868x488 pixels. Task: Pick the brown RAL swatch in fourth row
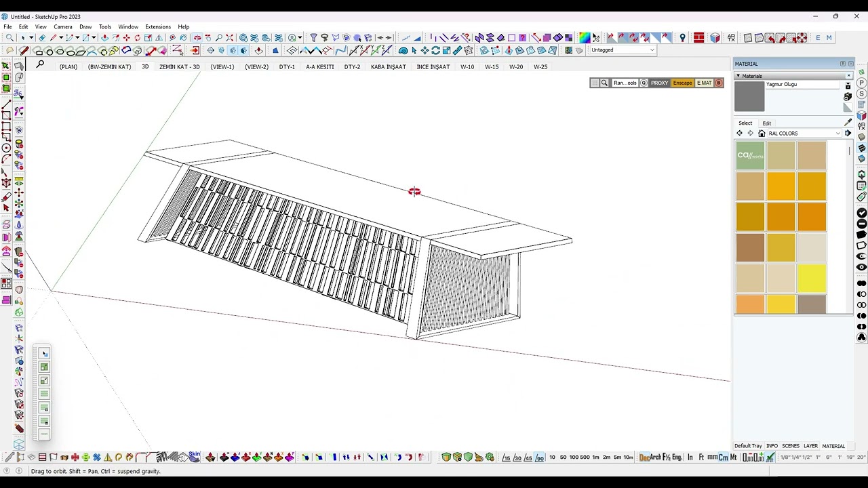point(750,247)
